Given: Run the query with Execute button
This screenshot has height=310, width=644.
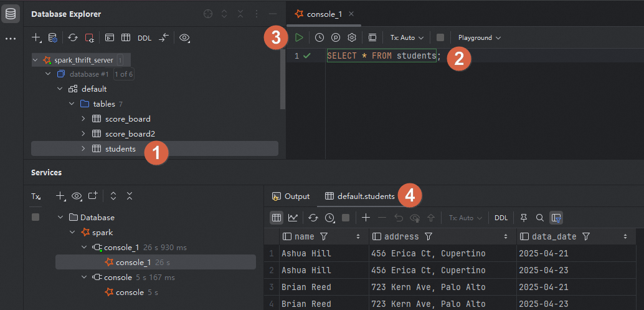Looking at the screenshot, I should coord(299,37).
